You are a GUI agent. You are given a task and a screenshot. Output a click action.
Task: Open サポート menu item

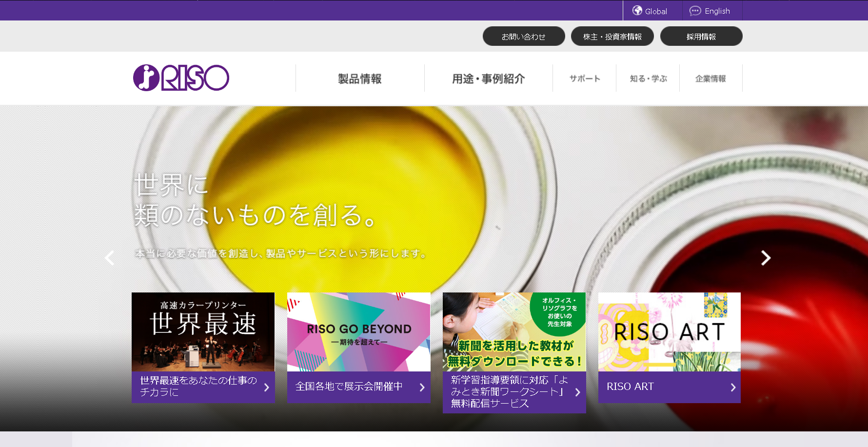point(585,78)
